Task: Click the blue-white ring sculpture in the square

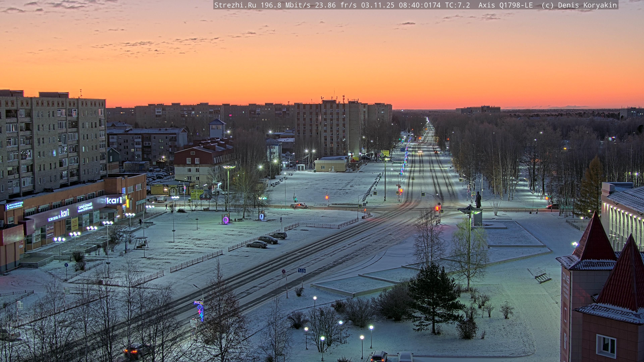Action: pos(261,216)
